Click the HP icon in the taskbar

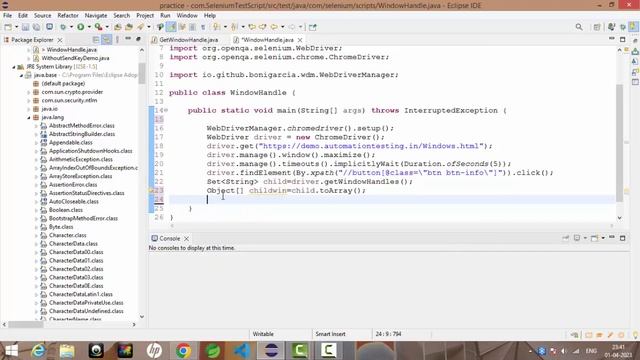pyautogui.click(x=154, y=351)
